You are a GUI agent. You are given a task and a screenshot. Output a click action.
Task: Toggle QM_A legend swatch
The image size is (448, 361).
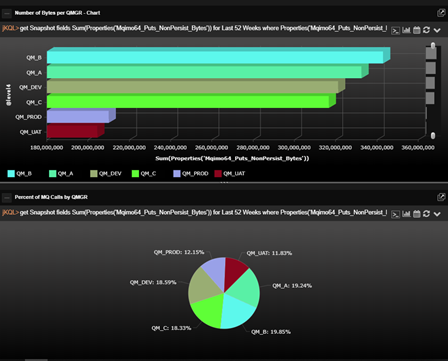(52, 174)
